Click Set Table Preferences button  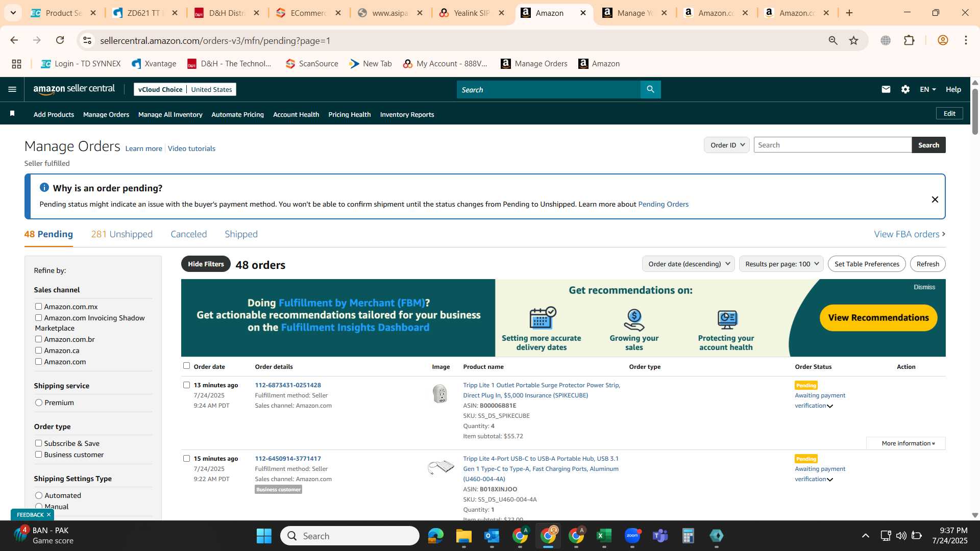(867, 264)
